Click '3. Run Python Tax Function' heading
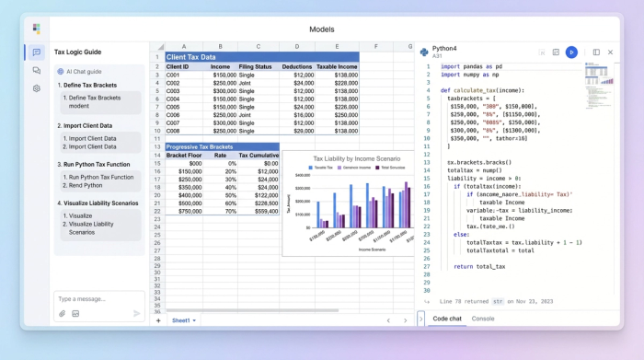Viewport: 644px width, 360px height. click(94, 165)
